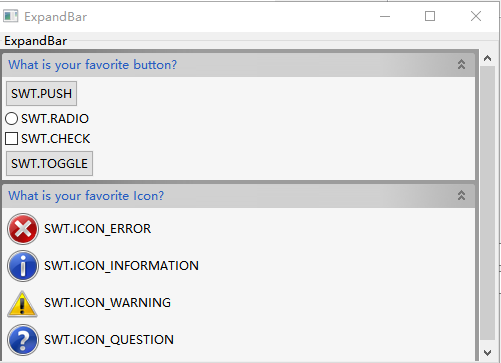501x363 pixels.
Task: Maximize the ExpandBar window
Action: click(x=430, y=16)
